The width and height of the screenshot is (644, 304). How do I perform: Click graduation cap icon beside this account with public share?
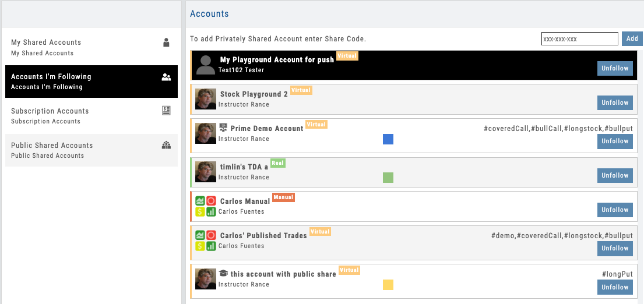223,273
